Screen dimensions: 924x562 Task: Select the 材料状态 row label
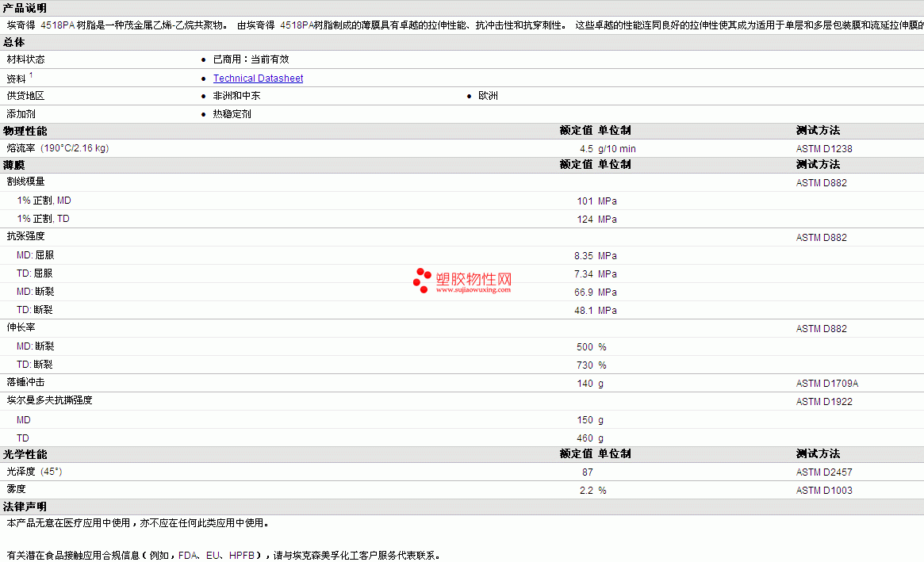25,59
